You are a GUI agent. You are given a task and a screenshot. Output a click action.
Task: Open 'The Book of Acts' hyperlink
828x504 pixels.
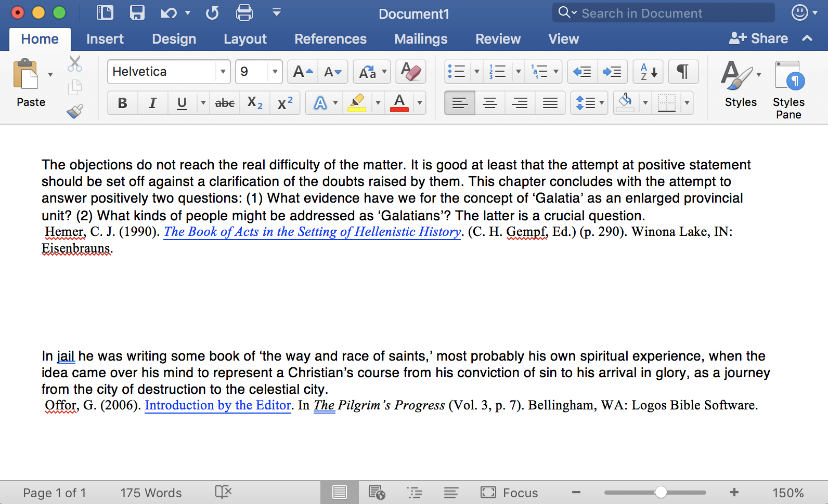[313, 232]
